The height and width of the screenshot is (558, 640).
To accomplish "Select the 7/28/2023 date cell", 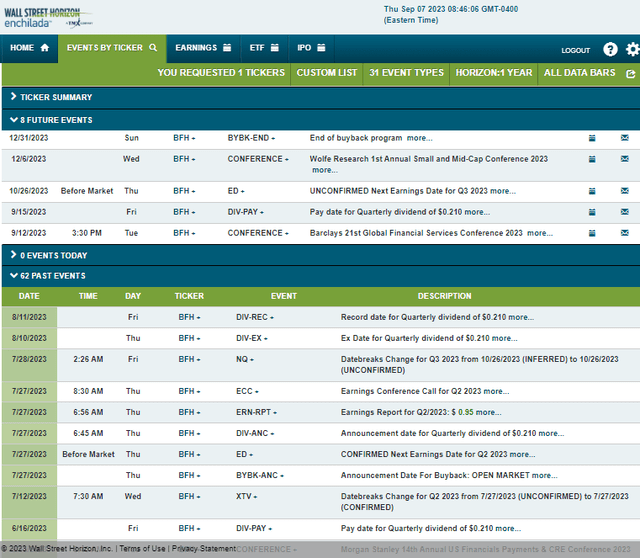I will point(29,365).
